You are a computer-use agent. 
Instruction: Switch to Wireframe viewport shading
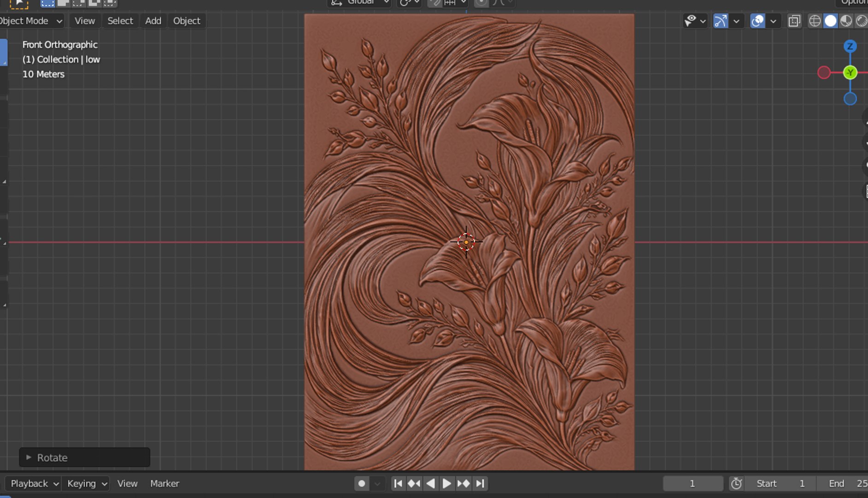(x=815, y=21)
